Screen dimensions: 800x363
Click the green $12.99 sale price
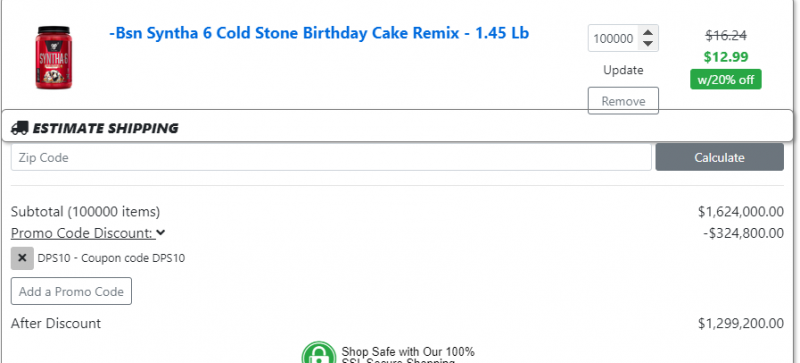point(726,57)
